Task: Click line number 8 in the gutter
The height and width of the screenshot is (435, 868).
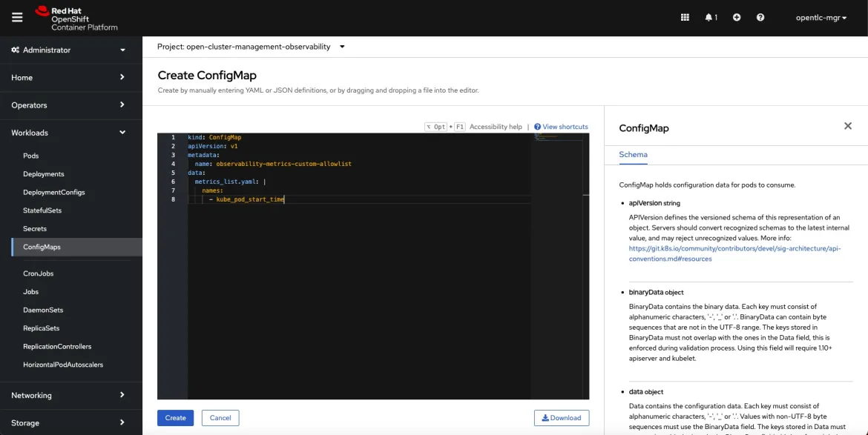Action: point(174,199)
